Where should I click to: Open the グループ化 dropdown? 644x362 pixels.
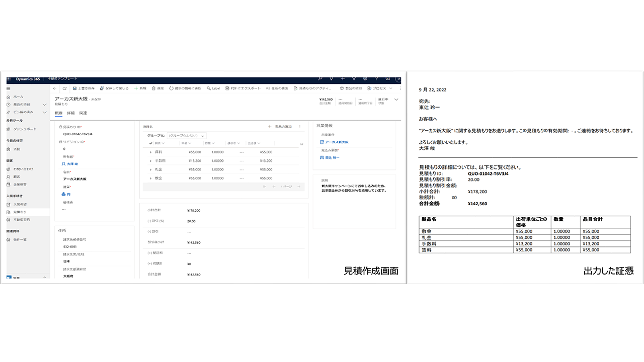[x=187, y=136]
